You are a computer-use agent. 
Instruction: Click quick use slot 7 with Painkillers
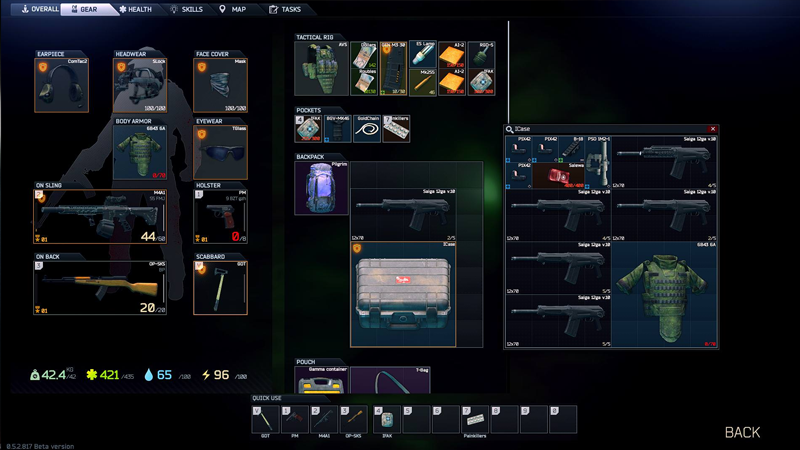coord(475,419)
